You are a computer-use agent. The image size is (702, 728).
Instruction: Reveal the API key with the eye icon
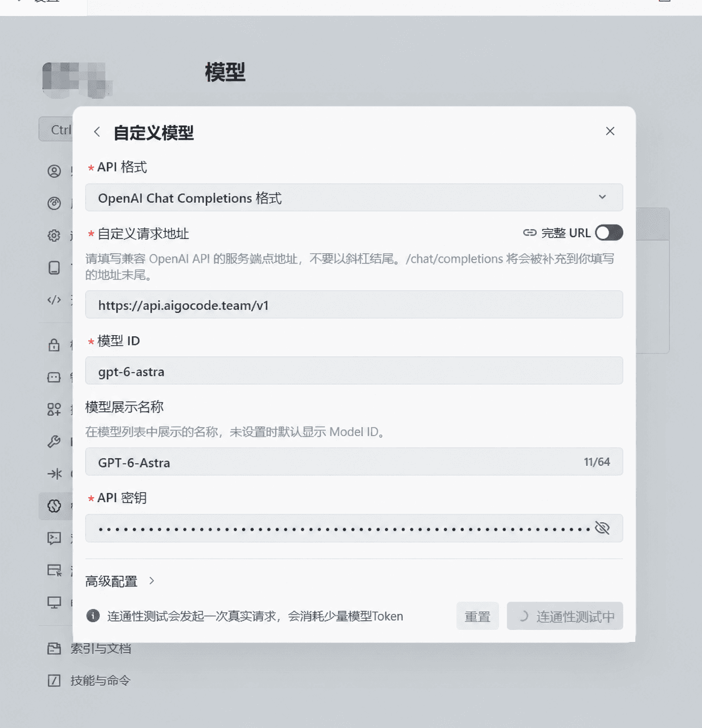(x=602, y=528)
